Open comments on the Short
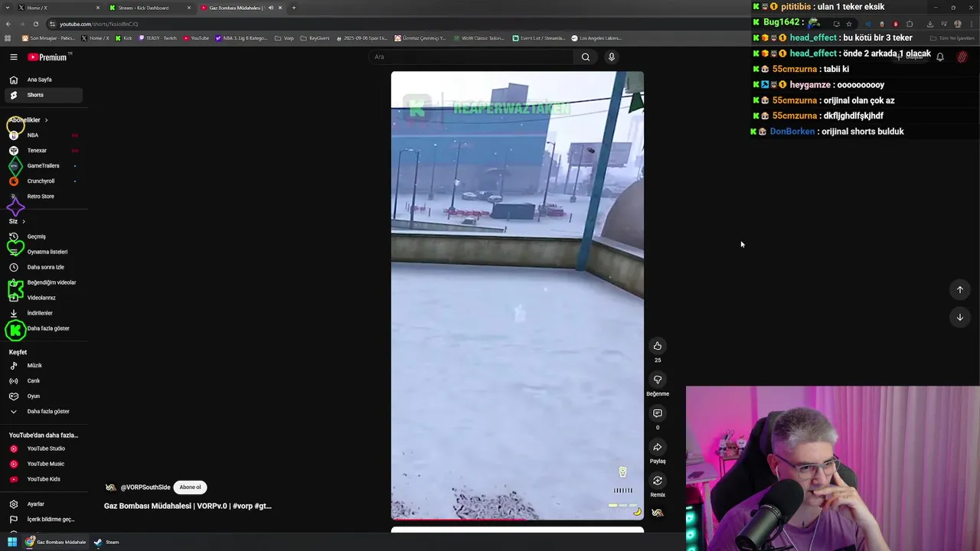Image resolution: width=980 pixels, height=551 pixels. point(657,413)
